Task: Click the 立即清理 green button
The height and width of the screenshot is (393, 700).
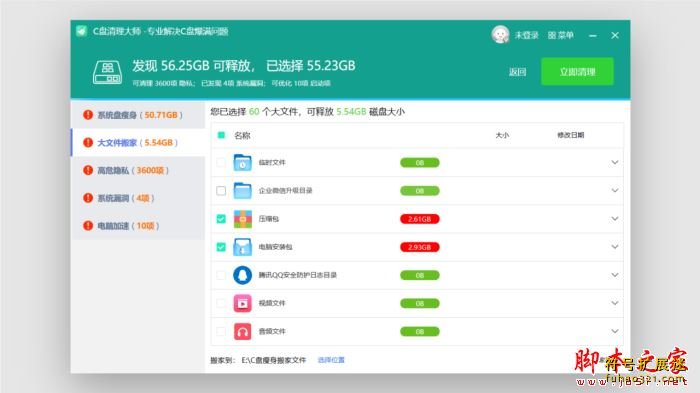Action: pos(577,71)
